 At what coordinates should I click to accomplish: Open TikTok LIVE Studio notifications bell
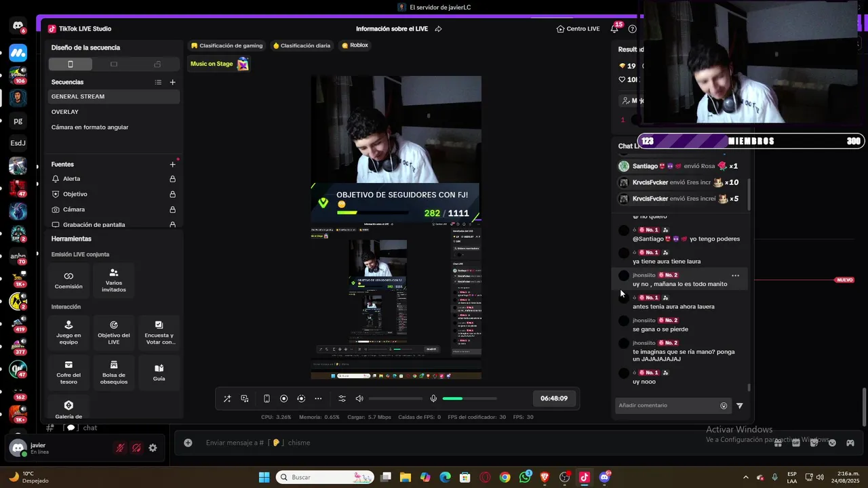(614, 29)
